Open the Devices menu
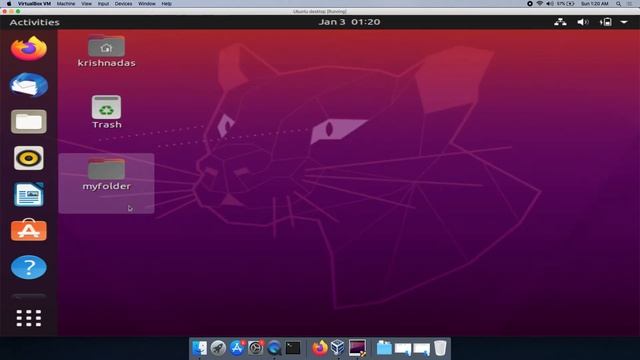This screenshot has width=640, height=360. [123, 4]
